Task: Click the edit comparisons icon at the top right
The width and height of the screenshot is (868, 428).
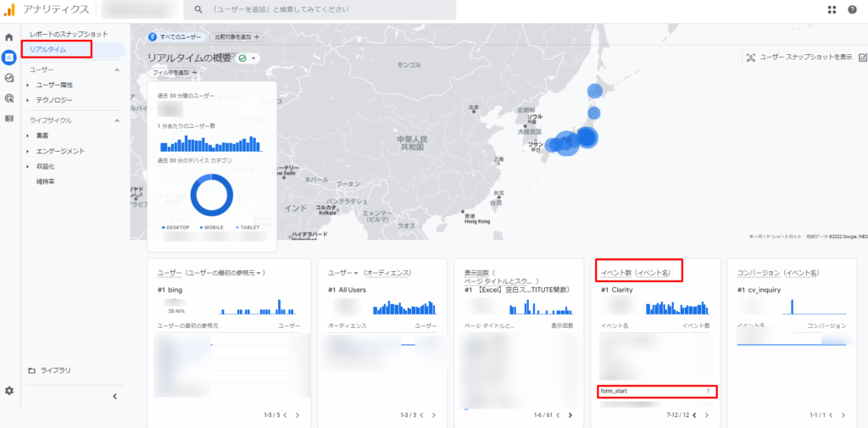Action: tap(863, 58)
